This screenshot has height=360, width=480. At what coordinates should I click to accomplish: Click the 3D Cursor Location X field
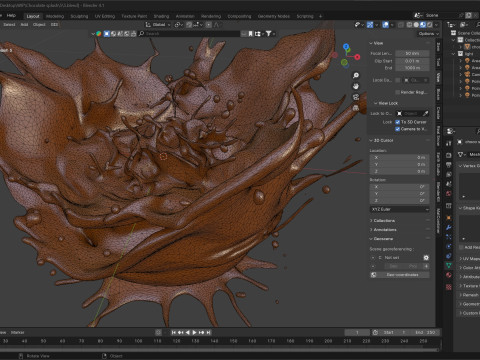tap(399, 158)
